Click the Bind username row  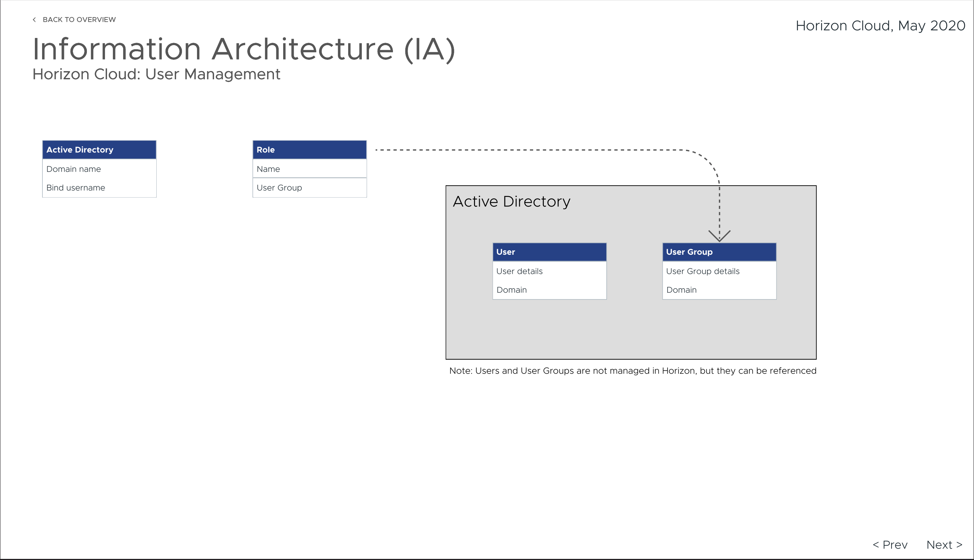99,188
